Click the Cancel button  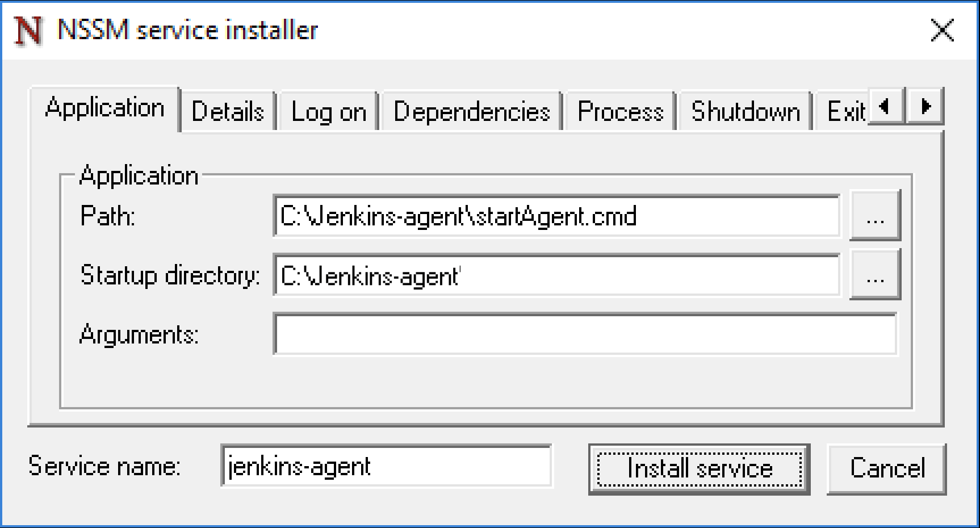[x=887, y=469]
